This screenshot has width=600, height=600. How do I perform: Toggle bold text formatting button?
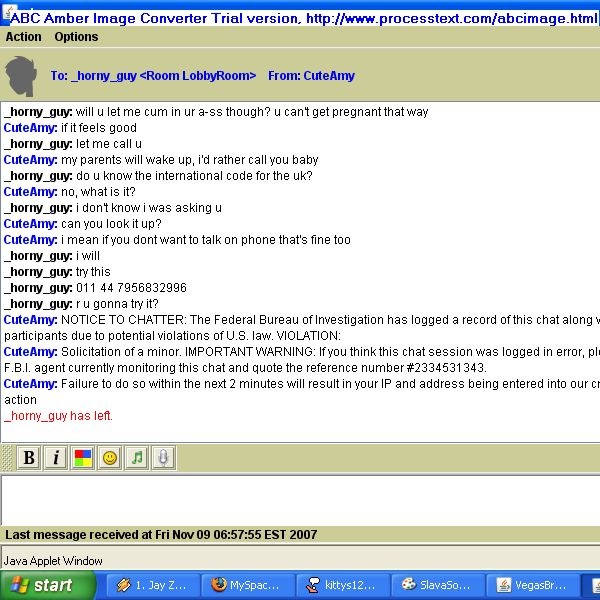(x=29, y=457)
